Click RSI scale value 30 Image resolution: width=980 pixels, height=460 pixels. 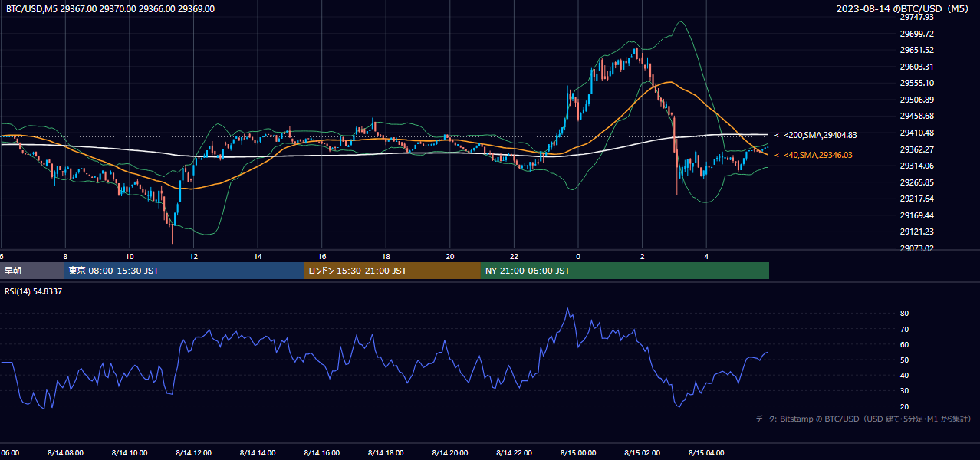pyautogui.click(x=904, y=391)
